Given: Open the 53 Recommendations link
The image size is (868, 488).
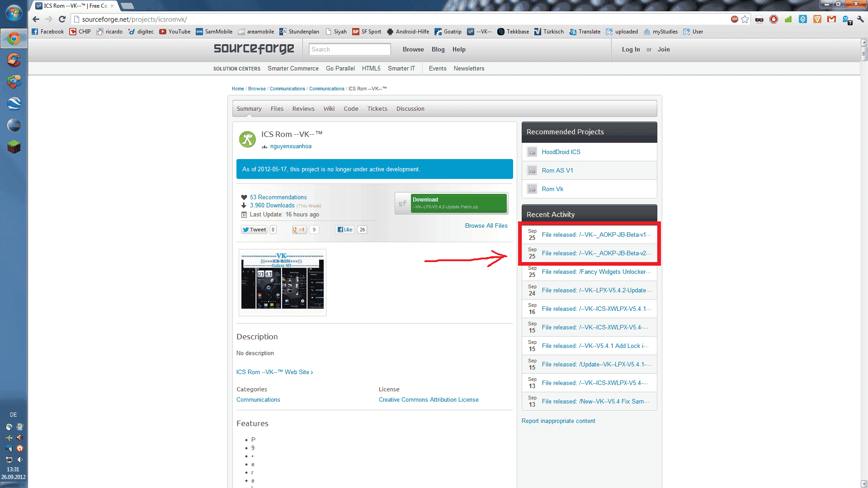Looking at the screenshot, I should pos(278,197).
